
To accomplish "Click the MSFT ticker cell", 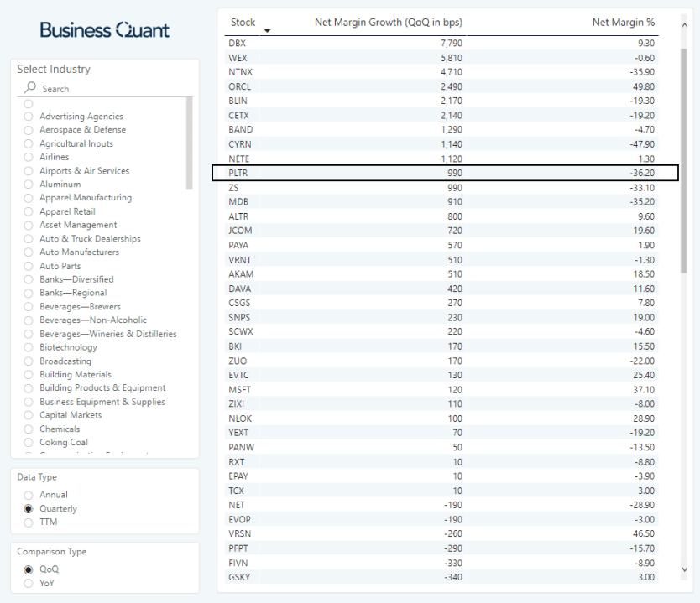I will tap(240, 390).
